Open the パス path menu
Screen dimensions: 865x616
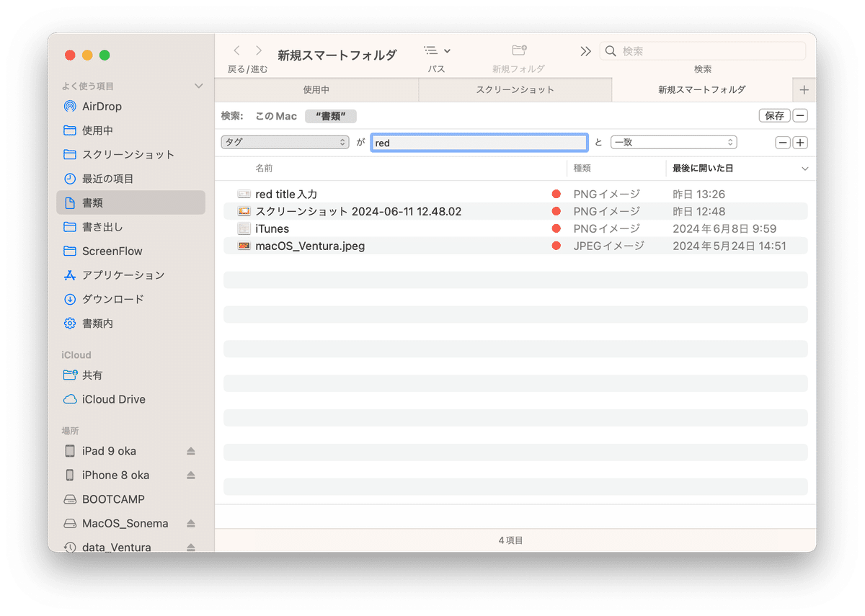(x=437, y=50)
